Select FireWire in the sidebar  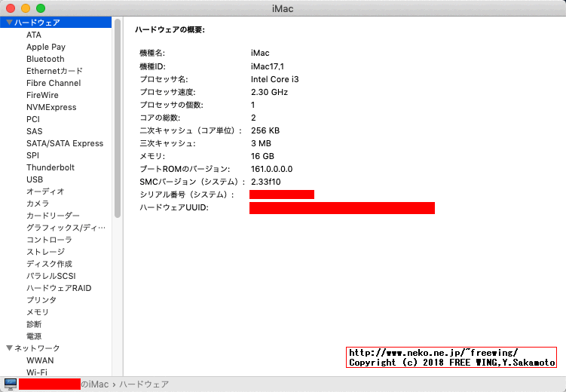click(42, 95)
